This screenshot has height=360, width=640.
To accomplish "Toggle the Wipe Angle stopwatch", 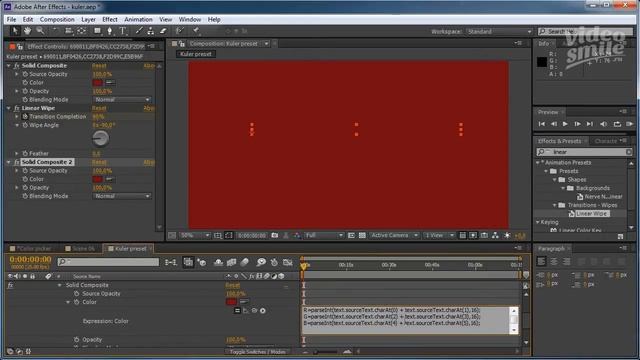I will pos(25,125).
